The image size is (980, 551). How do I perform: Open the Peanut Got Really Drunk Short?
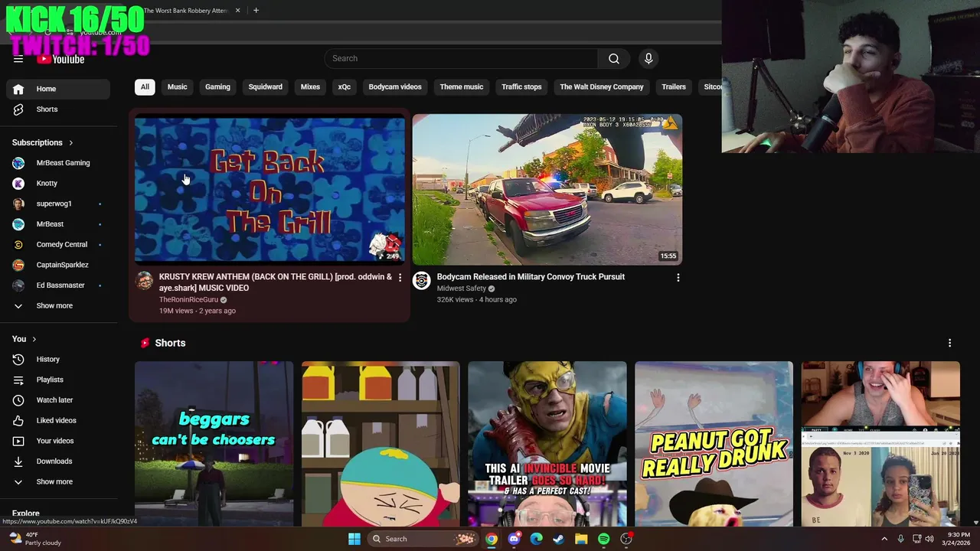(x=714, y=444)
